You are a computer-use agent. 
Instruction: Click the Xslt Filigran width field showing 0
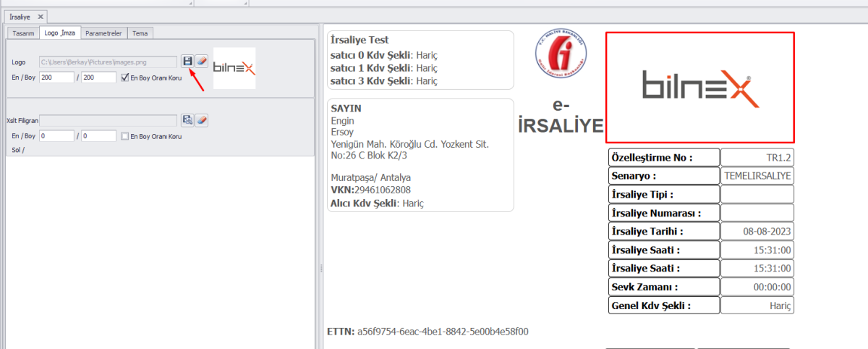[x=57, y=136]
